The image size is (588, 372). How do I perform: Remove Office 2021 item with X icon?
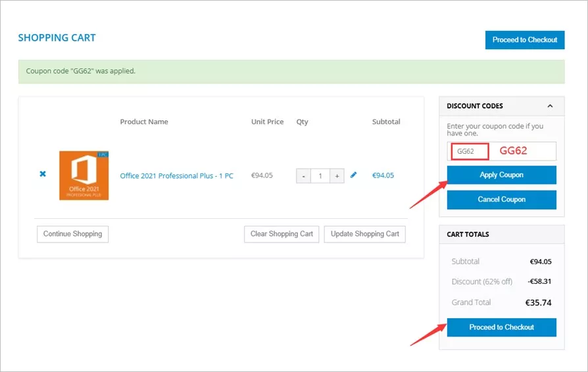[43, 174]
